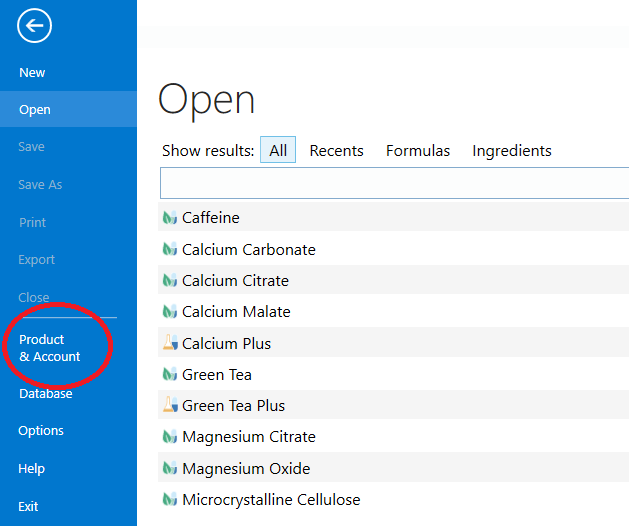Click the back arrow circle icon
Screen dimensions: 629x526
34,26
